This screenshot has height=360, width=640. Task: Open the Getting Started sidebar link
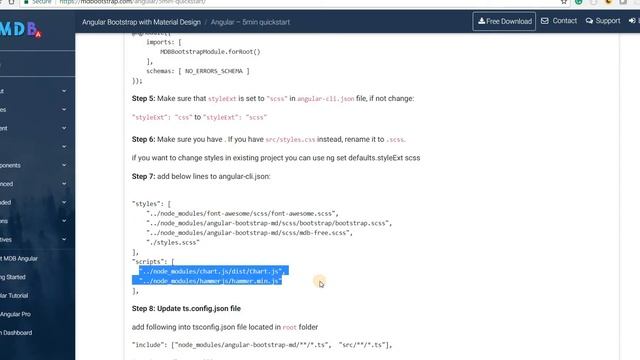click(13, 277)
